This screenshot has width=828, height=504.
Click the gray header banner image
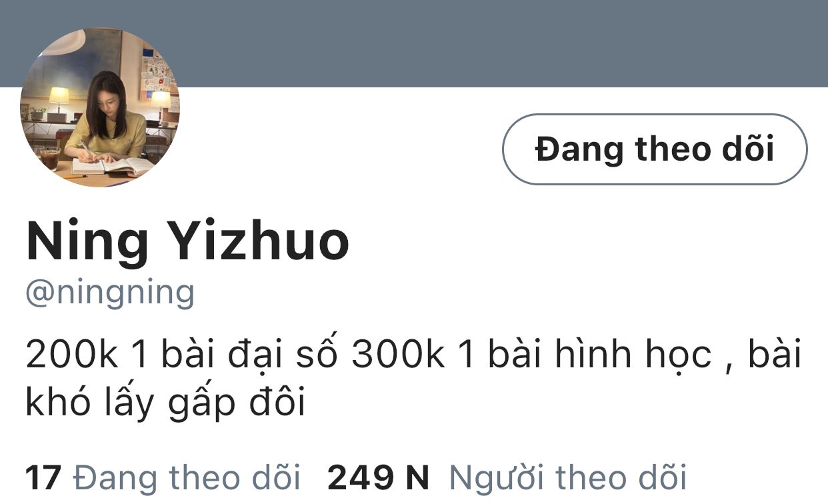point(414,43)
